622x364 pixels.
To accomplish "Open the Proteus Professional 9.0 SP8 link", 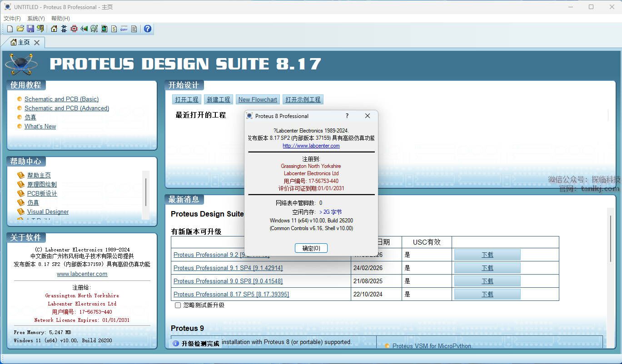I will tap(228, 281).
